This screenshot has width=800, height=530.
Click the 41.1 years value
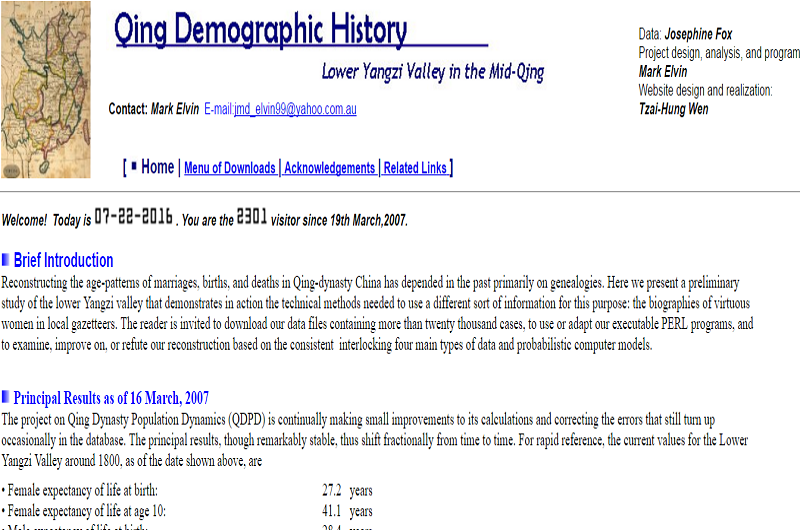347,511
